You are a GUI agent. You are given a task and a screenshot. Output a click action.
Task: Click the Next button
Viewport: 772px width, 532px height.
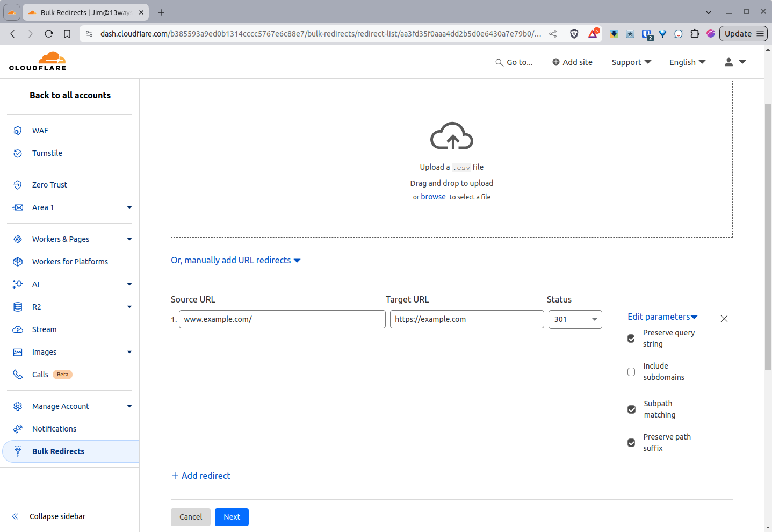coord(232,517)
